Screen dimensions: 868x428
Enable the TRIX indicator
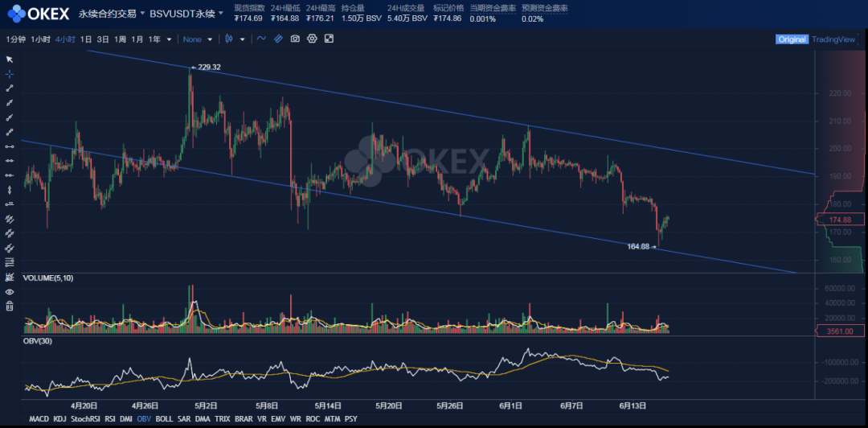(223, 419)
